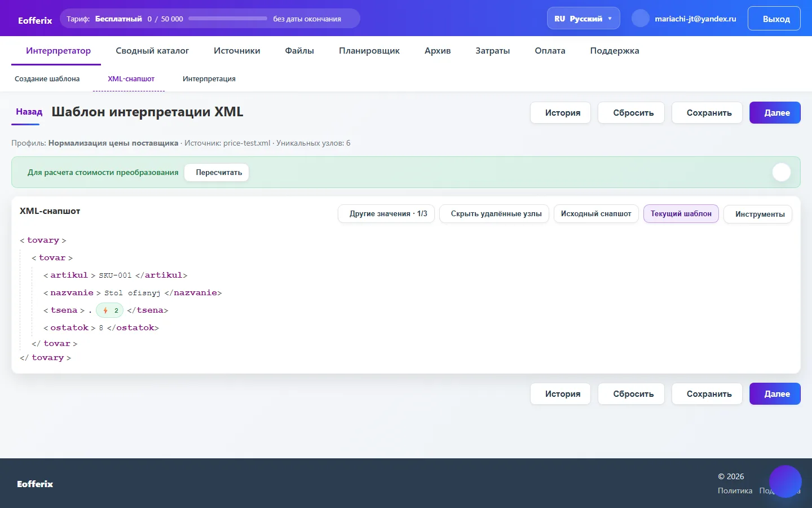Click the © 2026 footer text

click(x=731, y=476)
